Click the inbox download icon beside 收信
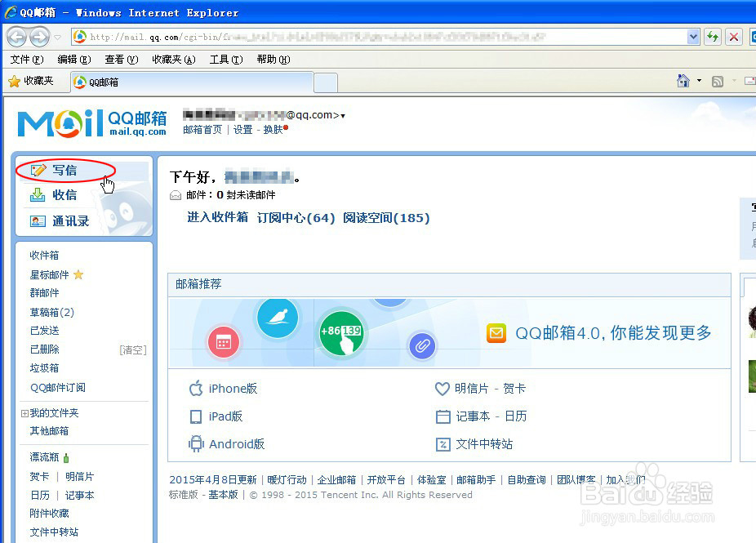This screenshot has height=543, width=756. pos(38,195)
